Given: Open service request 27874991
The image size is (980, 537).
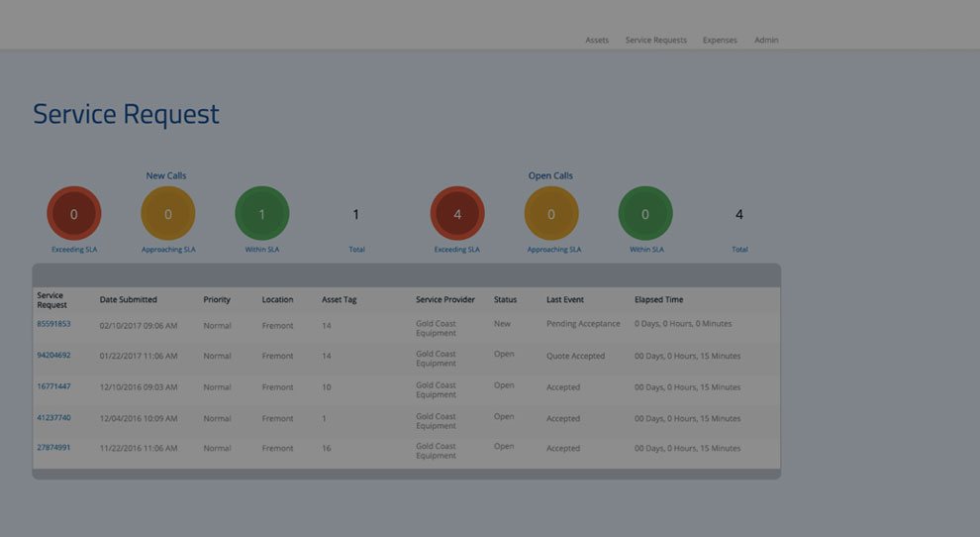Looking at the screenshot, I should tap(53, 448).
